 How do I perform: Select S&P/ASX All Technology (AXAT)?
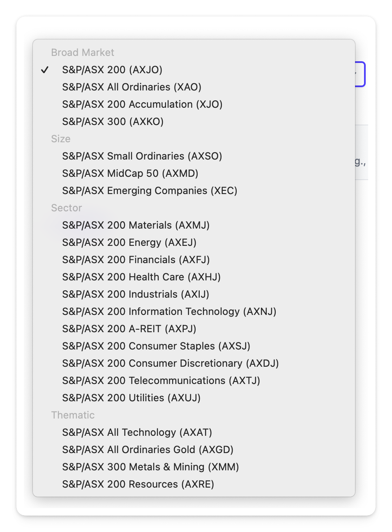[137, 433]
